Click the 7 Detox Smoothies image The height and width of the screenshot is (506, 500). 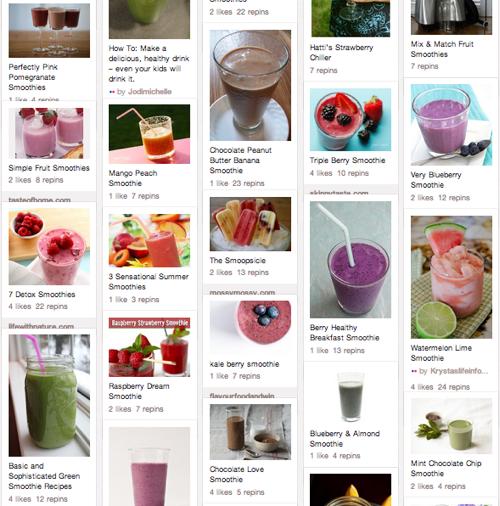[49, 247]
